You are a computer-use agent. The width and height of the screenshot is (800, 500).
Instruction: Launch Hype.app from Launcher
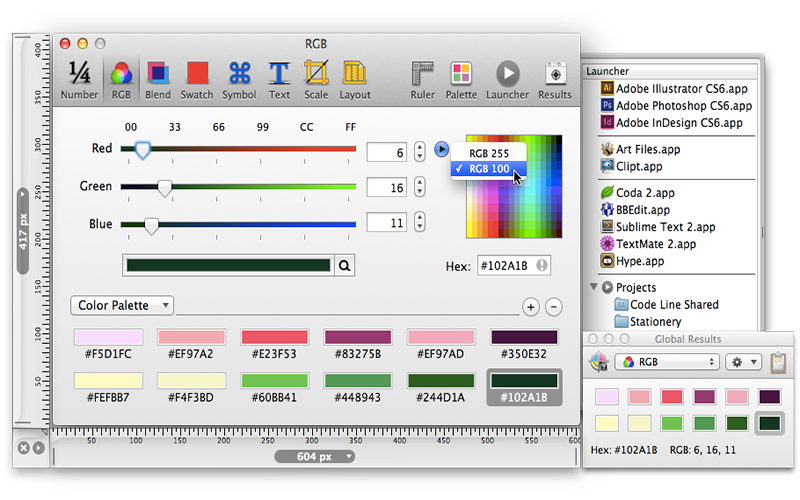tap(633, 261)
